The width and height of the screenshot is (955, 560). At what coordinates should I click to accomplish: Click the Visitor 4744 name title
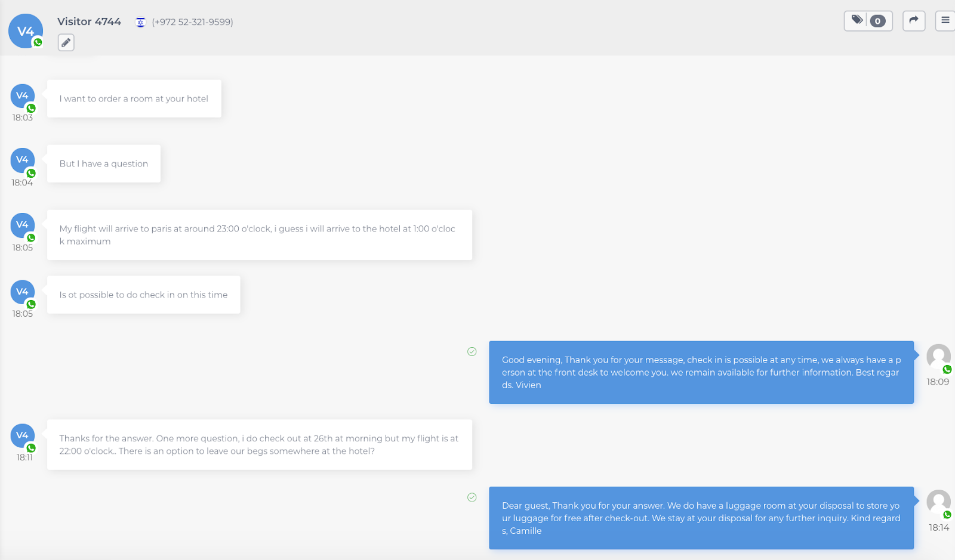(x=89, y=21)
